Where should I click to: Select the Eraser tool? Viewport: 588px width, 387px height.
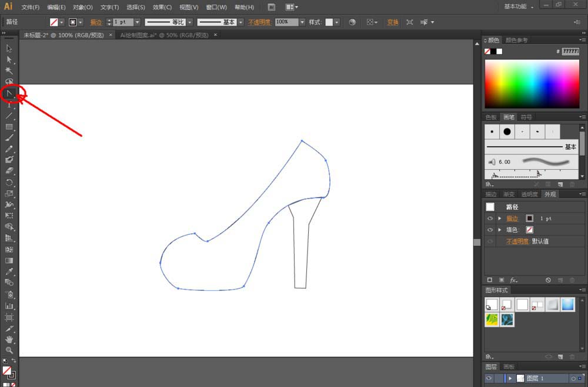(x=9, y=171)
